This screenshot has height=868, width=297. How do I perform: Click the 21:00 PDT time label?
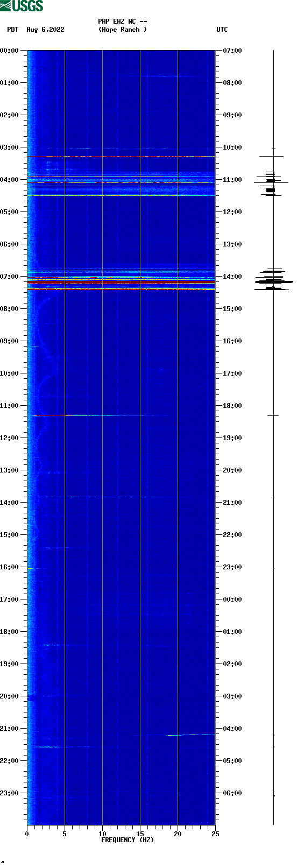pos(9,728)
